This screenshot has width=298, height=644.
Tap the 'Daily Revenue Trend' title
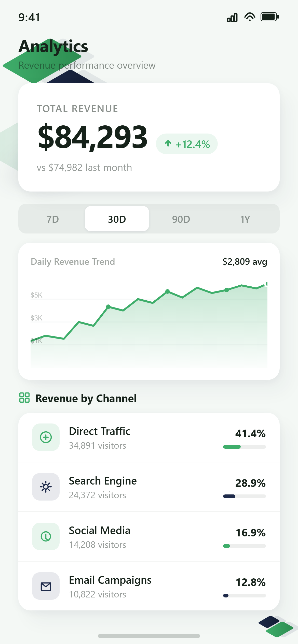tap(73, 262)
